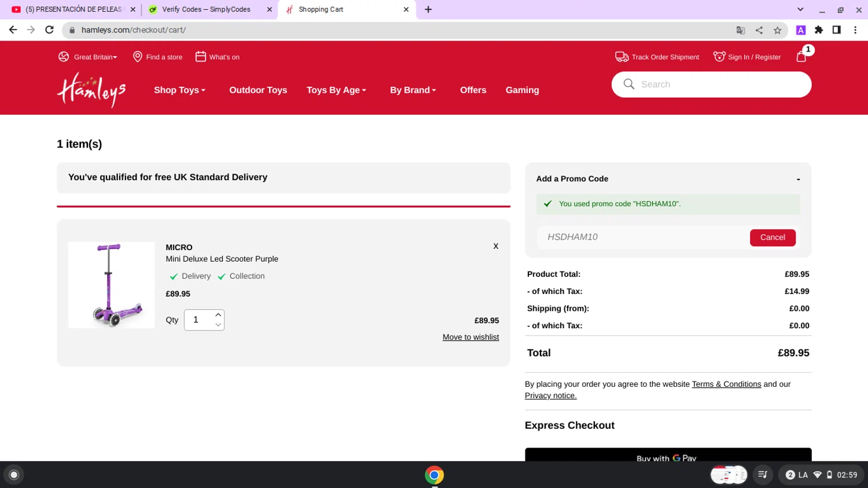Screen dimensions: 868x488
Task: Click the Hamleys logo
Action: point(91,90)
